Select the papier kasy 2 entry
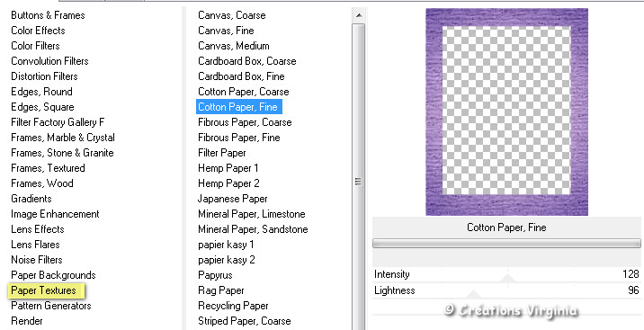 pyautogui.click(x=227, y=260)
